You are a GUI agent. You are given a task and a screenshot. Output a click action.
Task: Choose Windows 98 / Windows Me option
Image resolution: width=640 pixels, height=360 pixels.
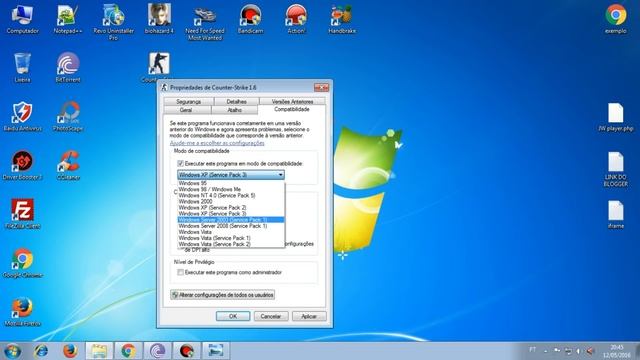[231, 189]
